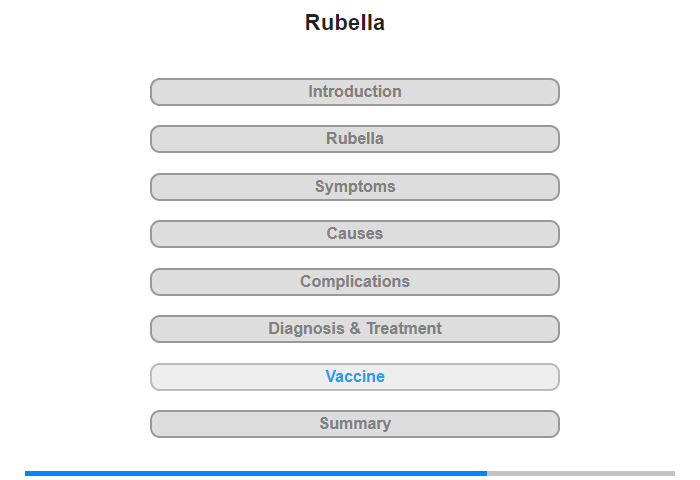Pick Causes from the topic list
Image resolution: width=700 pixels, height=480 pixels.
(x=355, y=234)
